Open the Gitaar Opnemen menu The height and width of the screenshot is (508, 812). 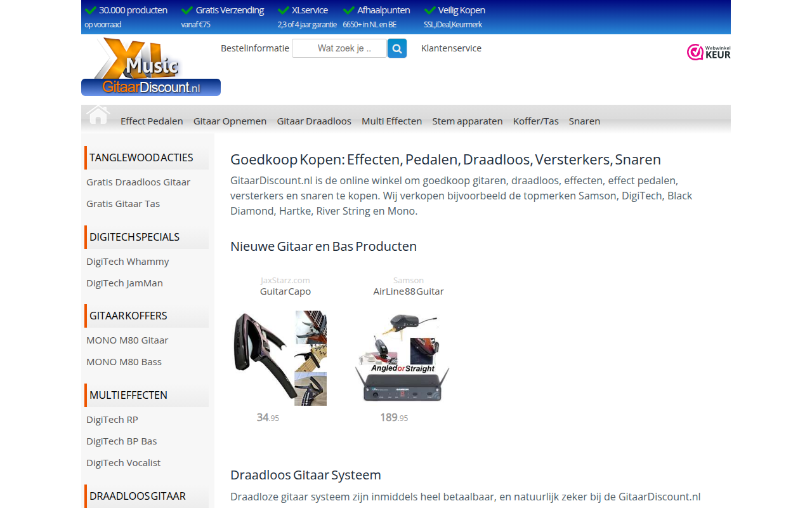point(230,121)
